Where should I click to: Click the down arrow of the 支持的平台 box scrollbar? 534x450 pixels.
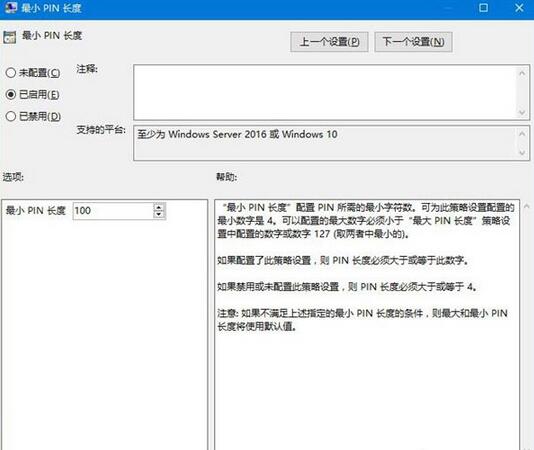click(x=522, y=153)
